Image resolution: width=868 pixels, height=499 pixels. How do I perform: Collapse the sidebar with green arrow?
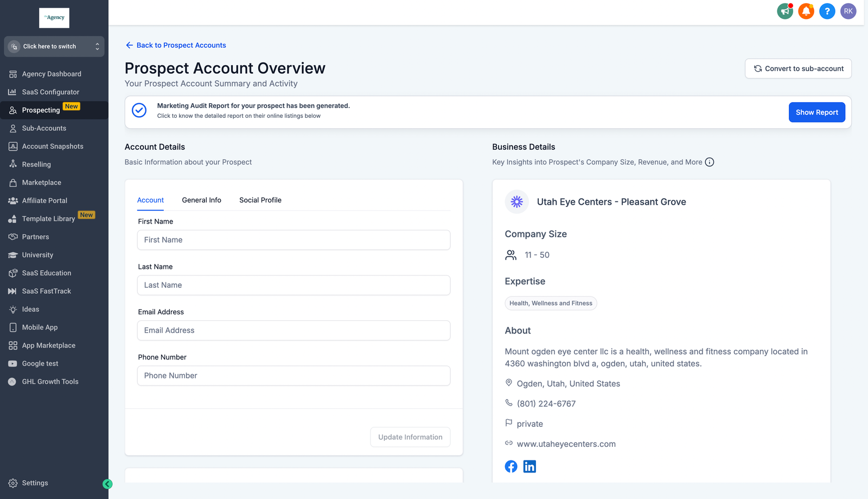tap(107, 484)
